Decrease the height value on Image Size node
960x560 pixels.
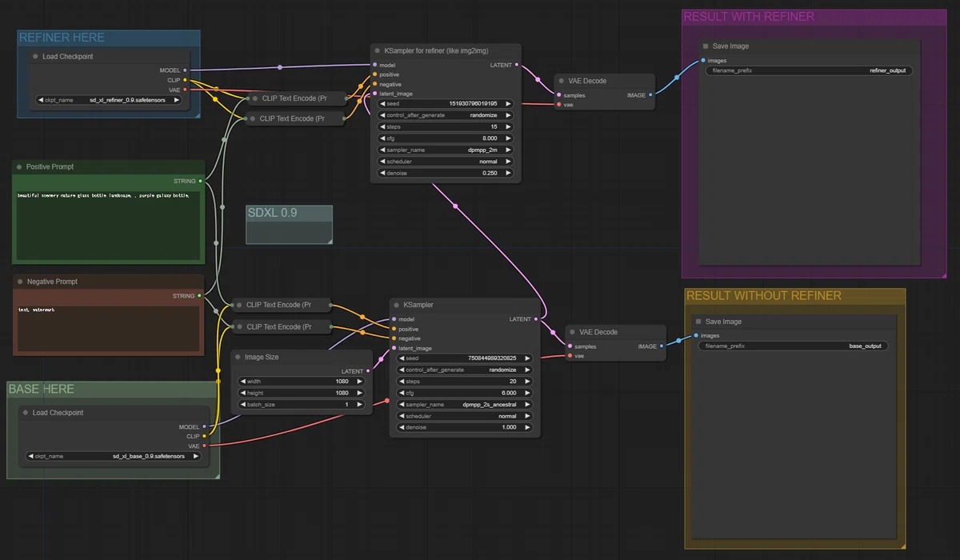243,393
